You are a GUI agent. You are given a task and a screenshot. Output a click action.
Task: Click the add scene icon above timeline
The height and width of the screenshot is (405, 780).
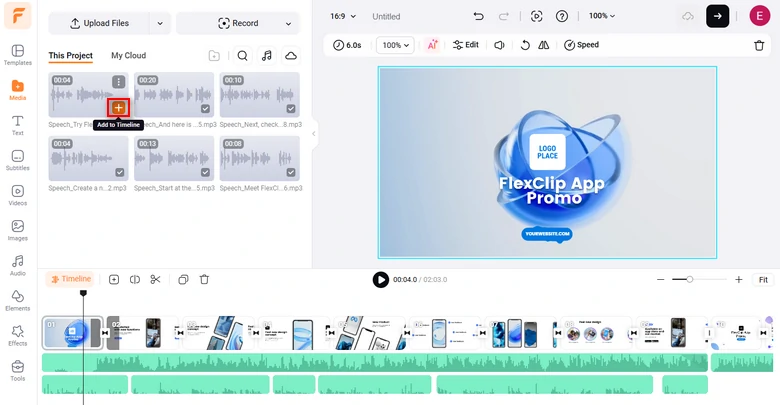coord(114,280)
